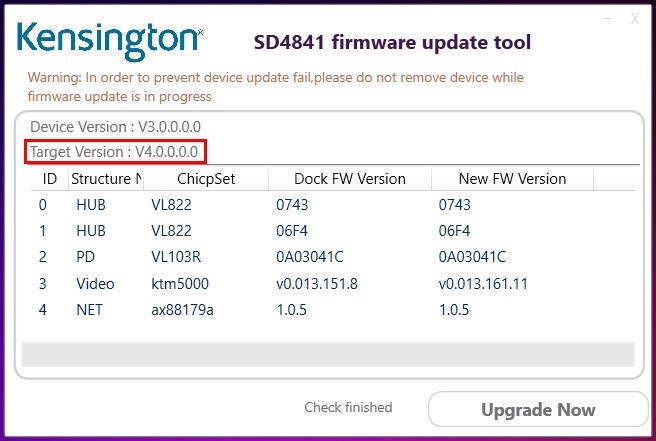Select the Video structure cell
The image size is (656, 441).
point(95,284)
